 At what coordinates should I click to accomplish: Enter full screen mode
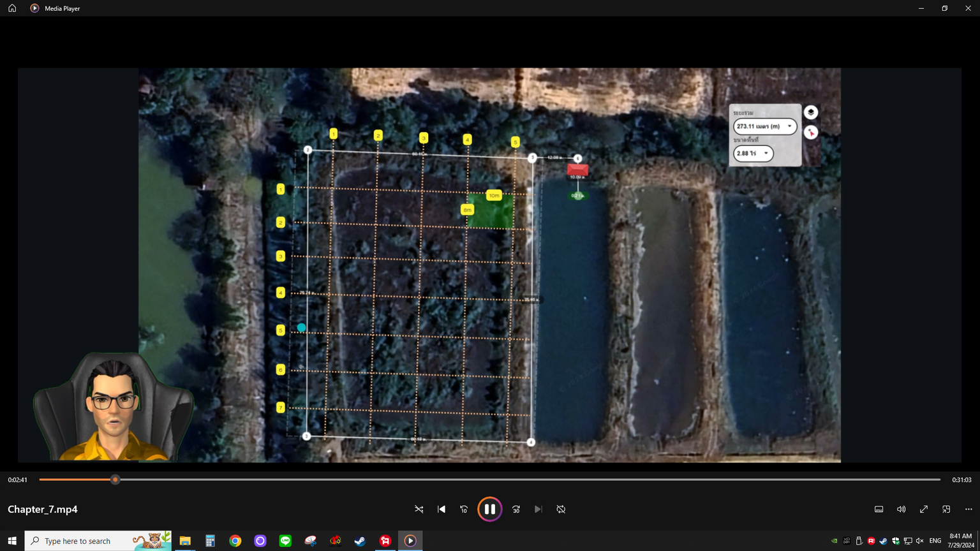tap(923, 509)
